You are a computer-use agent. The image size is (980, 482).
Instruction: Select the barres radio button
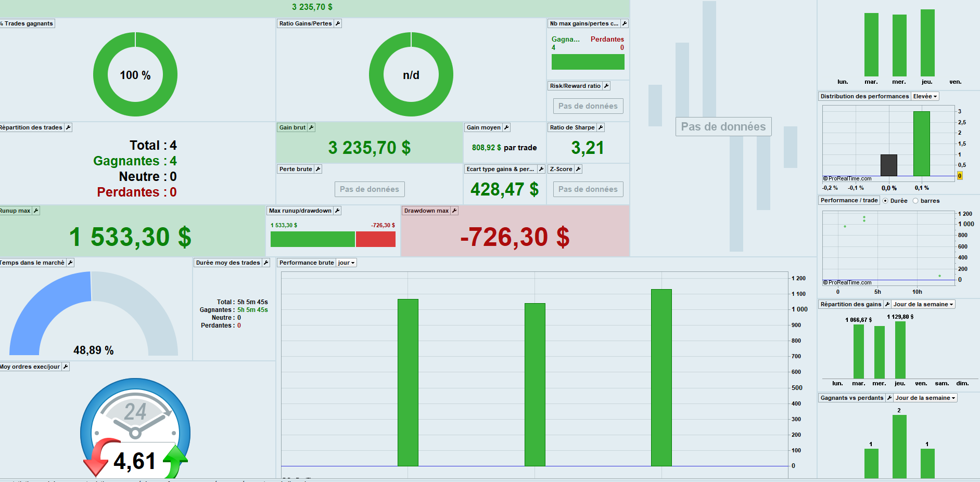915,201
